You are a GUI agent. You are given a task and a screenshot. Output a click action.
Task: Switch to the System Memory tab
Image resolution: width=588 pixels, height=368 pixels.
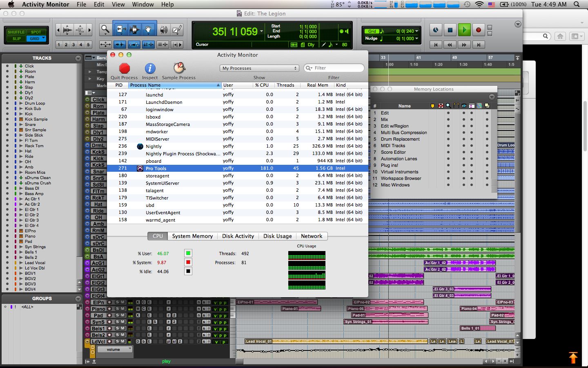point(192,236)
